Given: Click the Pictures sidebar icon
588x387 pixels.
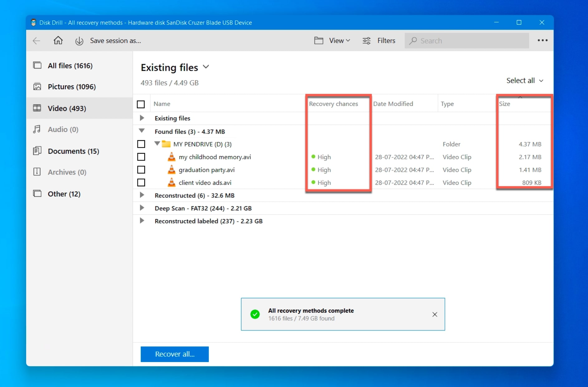Looking at the screenshot, I should click(37, 86).
